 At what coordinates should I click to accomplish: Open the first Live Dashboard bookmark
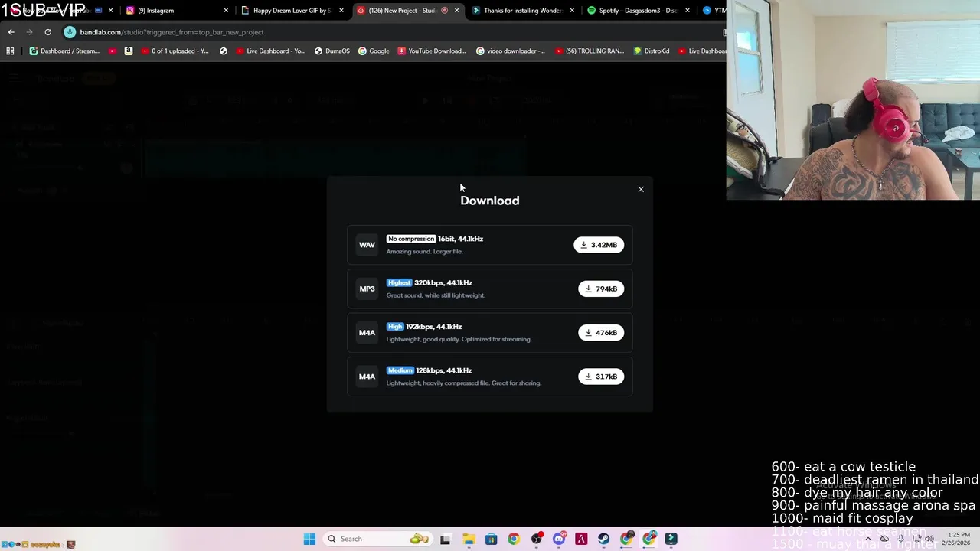[x=270, y=51]
